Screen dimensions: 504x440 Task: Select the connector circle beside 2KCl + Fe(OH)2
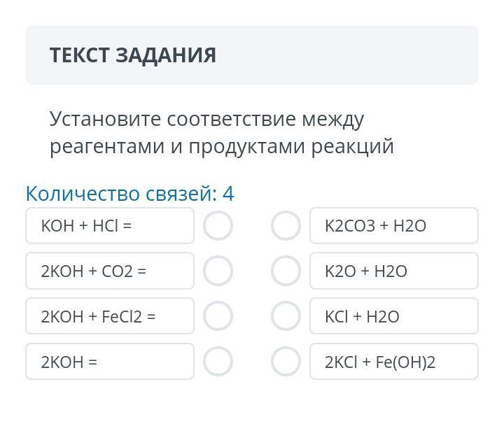coord(286,362)
